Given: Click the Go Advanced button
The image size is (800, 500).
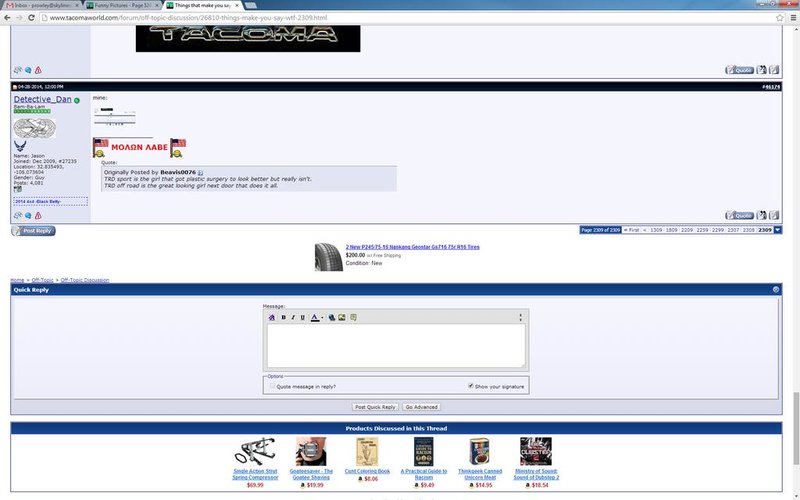Looking at the screenshot, I should pyautogui.click(x=421, y=407).
